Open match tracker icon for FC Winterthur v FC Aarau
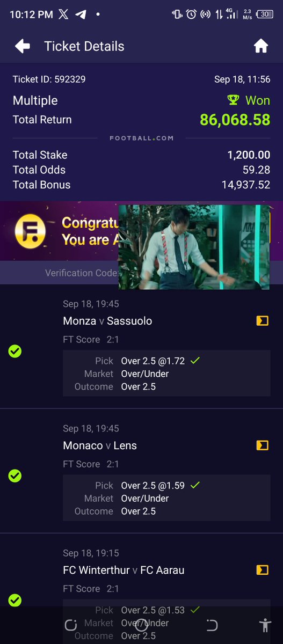 coord(262,570)
